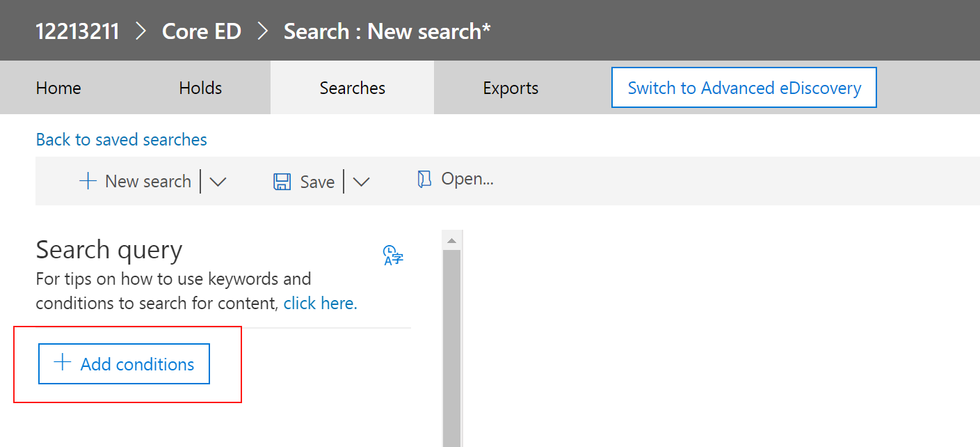This screenshot has height=447, width=980.
Task: Click the vertical scrollbar thumb
Action: pyautogui.click(x=451, y=341)
